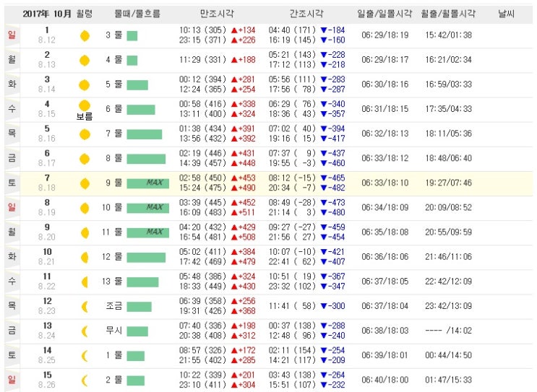Click the moon phase icon for October 2
537x392 pixels.
tap(85, 60)
